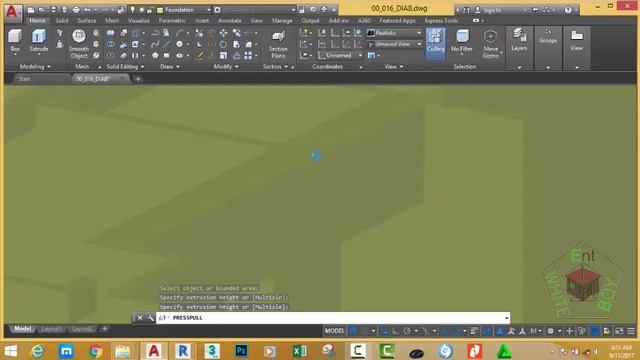The image size is (640, 360).
Task: Switch to the Layout2 tab
Action: click(x=82, y=329)
